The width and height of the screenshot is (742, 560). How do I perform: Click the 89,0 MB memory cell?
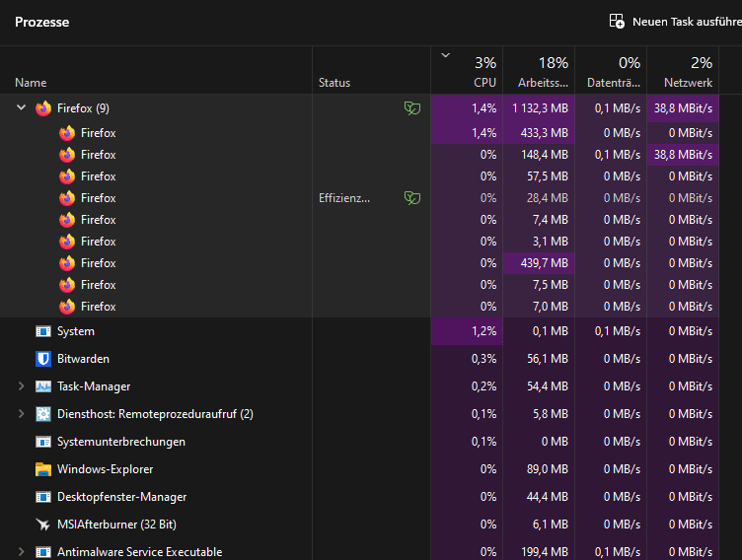click(539, 469)
